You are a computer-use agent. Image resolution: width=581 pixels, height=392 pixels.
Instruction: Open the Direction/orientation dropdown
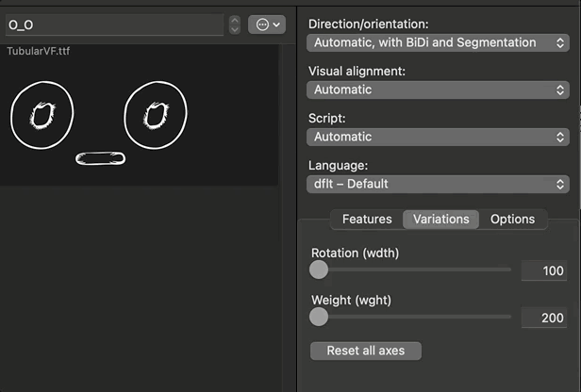pyautogui.click(x=438, y=42)
